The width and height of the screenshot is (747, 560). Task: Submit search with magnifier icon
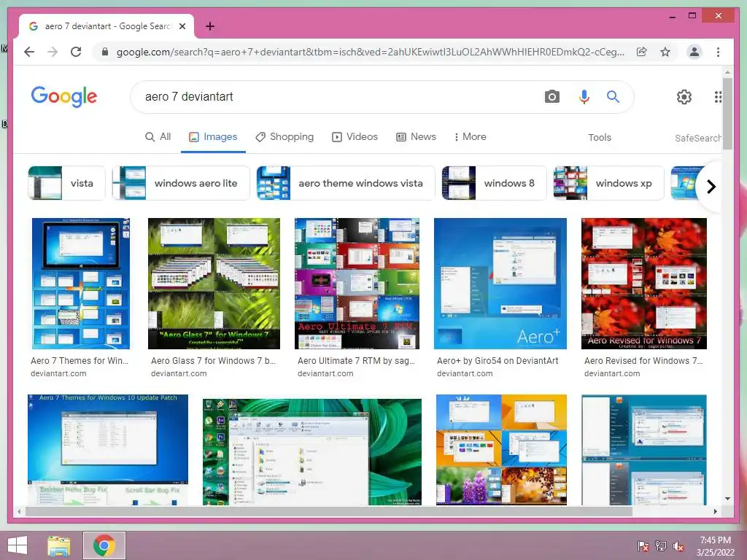(x=613, y=97)
